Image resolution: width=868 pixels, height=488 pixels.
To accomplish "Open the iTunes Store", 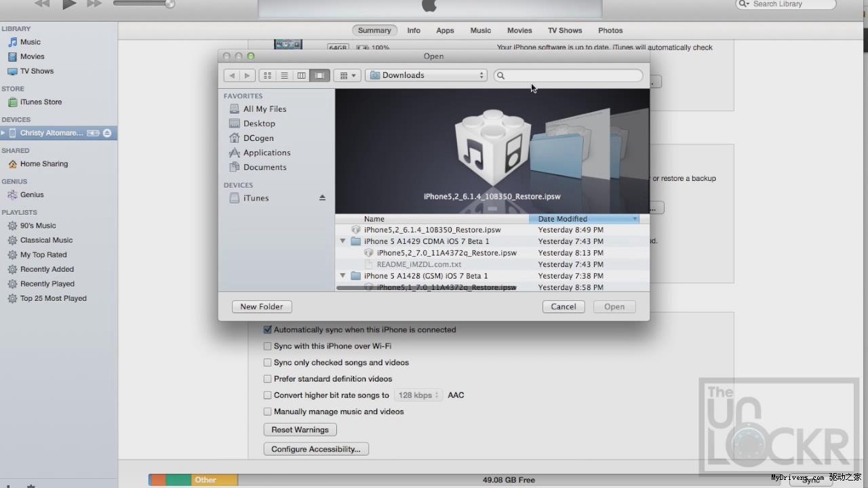I will tap(41, 102).
